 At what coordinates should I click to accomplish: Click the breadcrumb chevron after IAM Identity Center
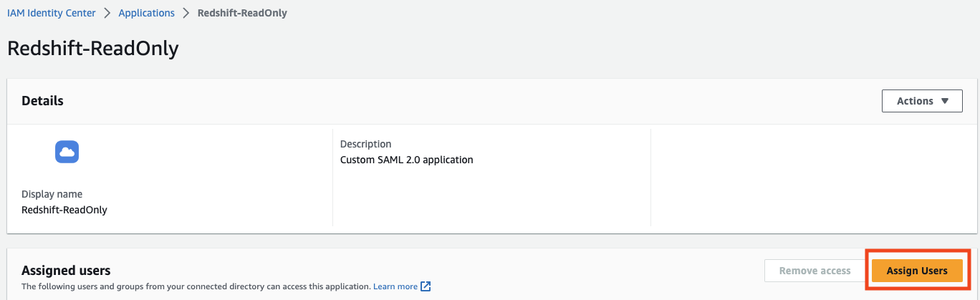pos(107,13)
